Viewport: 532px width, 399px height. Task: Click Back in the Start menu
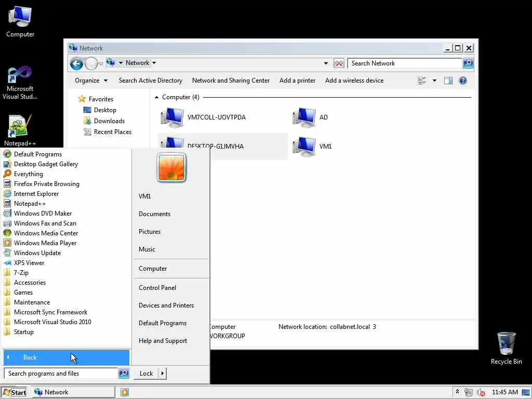pyautogui.click(x=66, y=357)
